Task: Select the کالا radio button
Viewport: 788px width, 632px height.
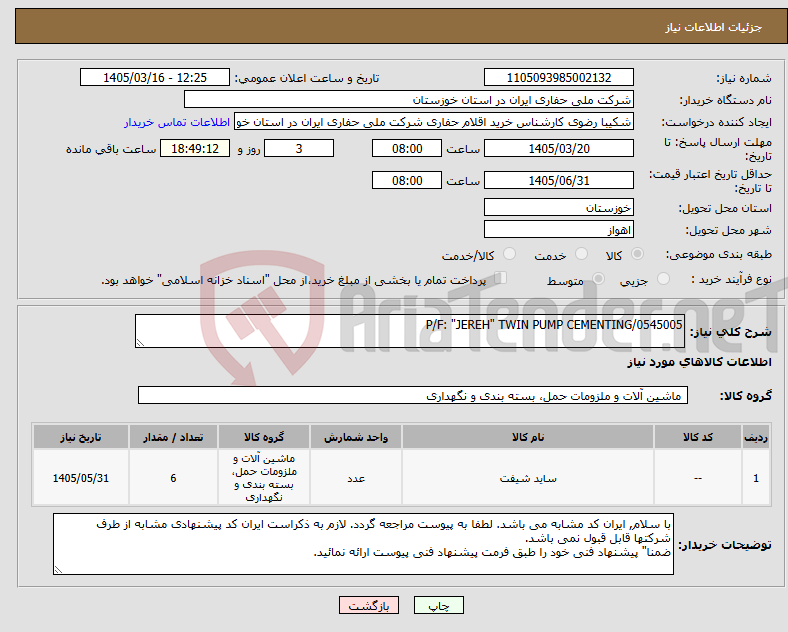Action: 637,254
